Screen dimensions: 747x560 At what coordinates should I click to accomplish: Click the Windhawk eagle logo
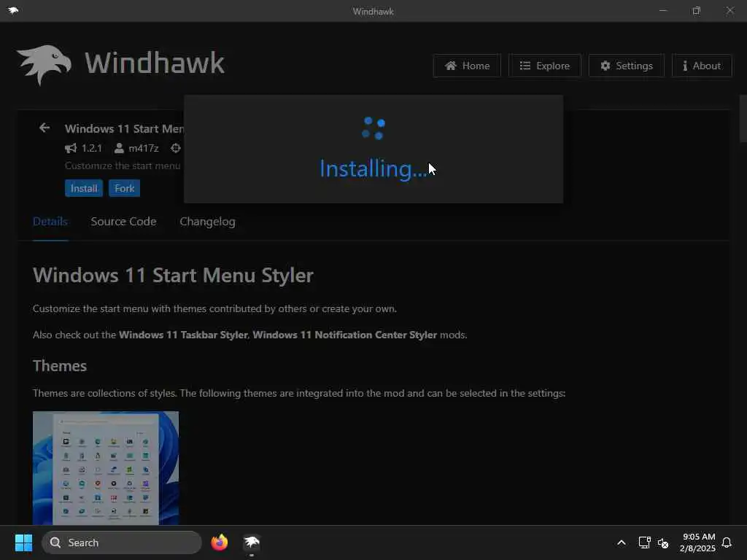(44, 65)
